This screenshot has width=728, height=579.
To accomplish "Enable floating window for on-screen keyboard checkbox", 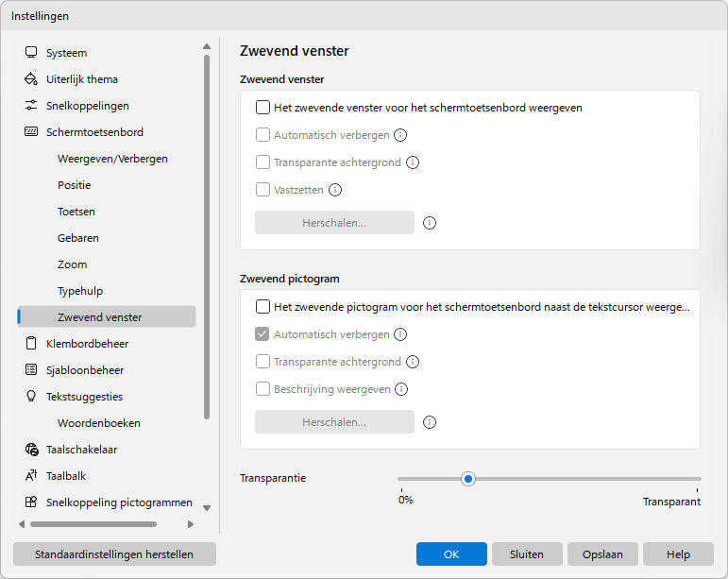I will pyautogui.click(x=262, y=108).
